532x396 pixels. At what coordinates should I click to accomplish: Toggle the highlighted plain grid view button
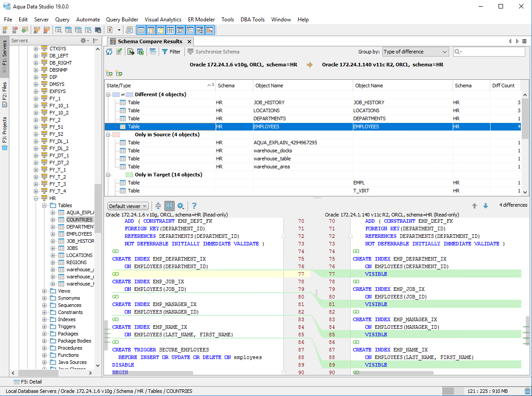170,30
